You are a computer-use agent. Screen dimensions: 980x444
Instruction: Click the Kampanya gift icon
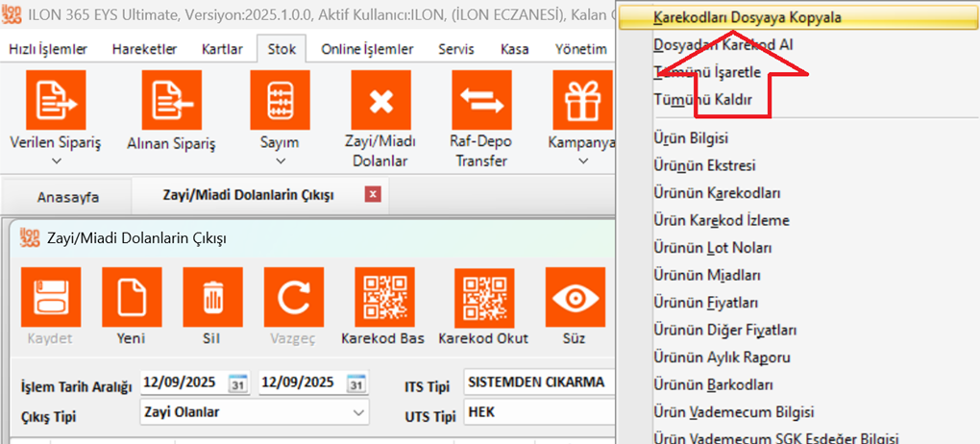tap(582, 100)
